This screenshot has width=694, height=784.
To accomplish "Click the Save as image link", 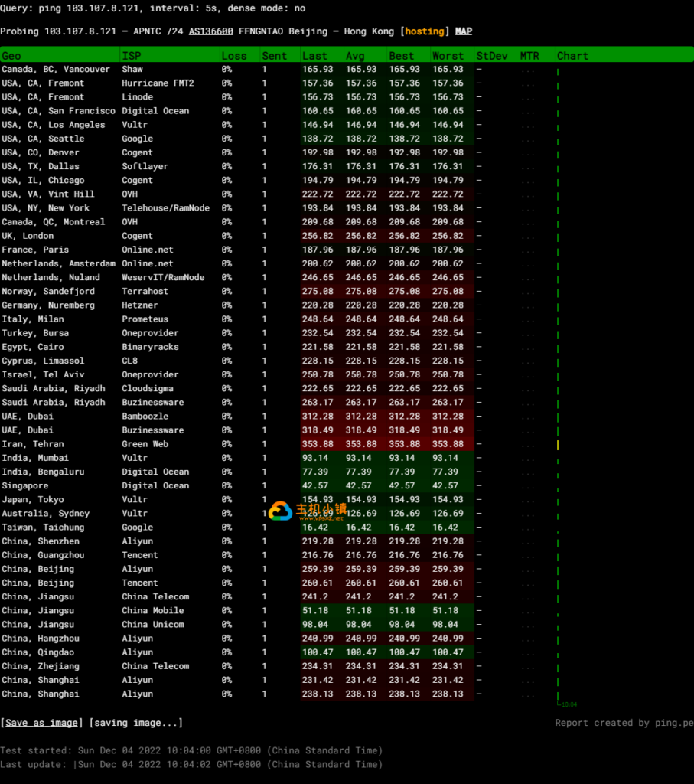I will [43, 723].
